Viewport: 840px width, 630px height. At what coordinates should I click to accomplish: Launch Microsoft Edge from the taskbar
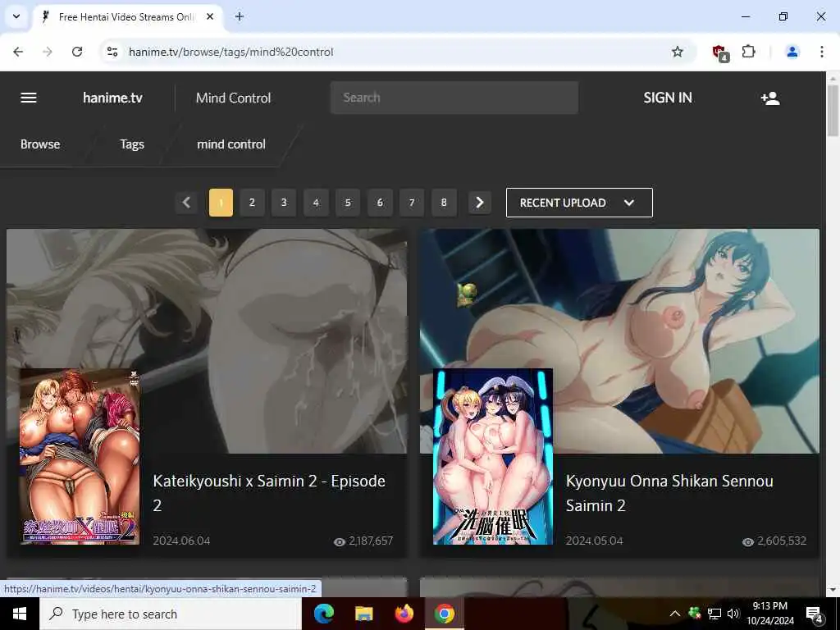point(323,614)
